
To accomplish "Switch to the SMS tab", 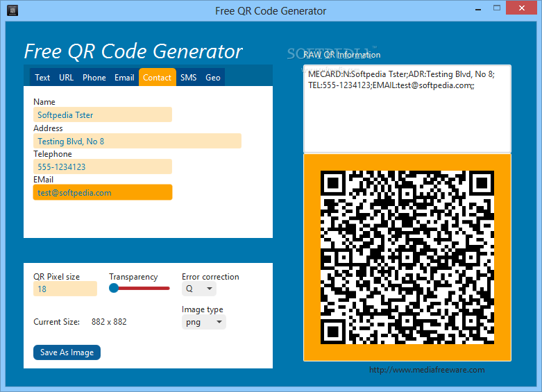I will 188,78.
